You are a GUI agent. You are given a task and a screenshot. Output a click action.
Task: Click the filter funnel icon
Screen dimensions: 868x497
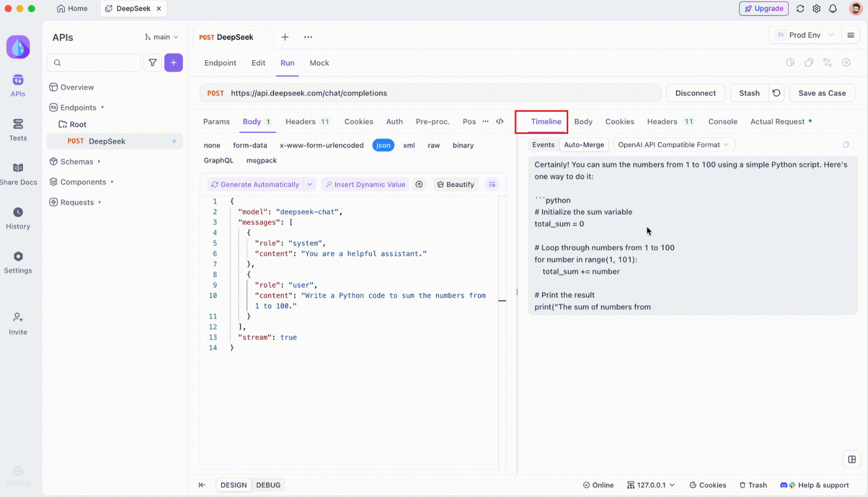point(152,63)
